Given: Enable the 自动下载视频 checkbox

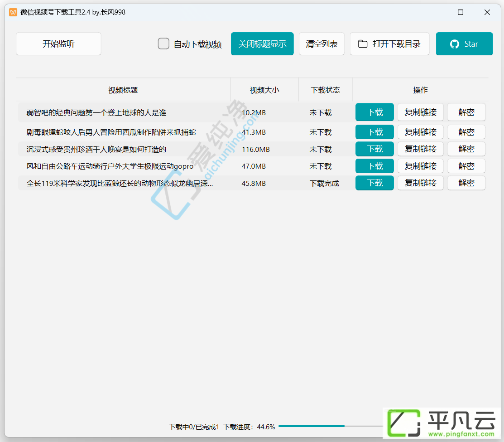Looking at the screenshot, I should (163, 44).
